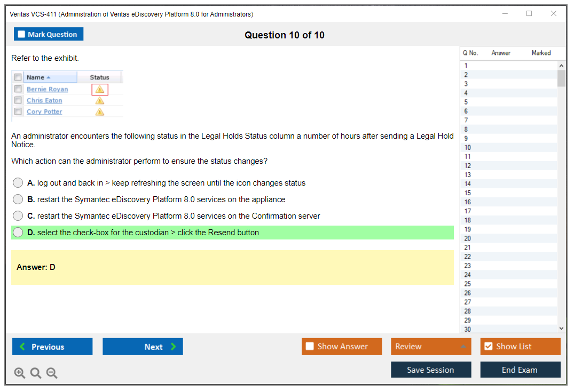
Task: Click the Name column sort arrow
Action: pos(49,78)
